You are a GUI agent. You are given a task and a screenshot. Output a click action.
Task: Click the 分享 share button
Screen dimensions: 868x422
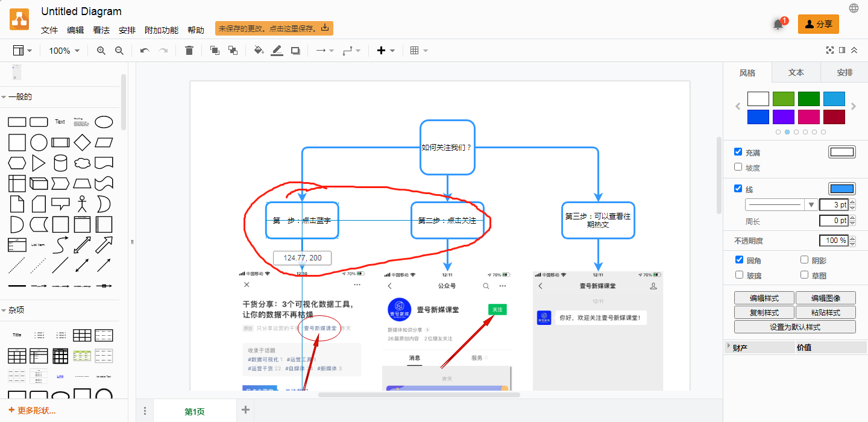pos(819,24)
